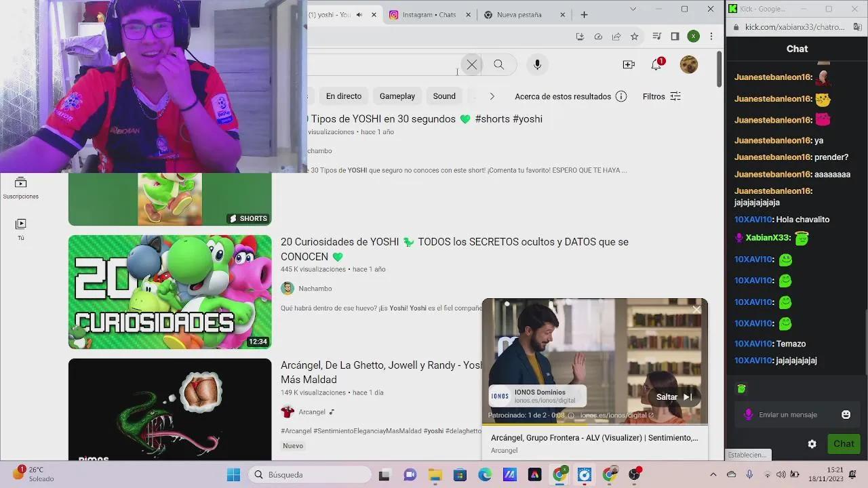
Task: Open YouTube notifications bell
Action: point(656,64)
